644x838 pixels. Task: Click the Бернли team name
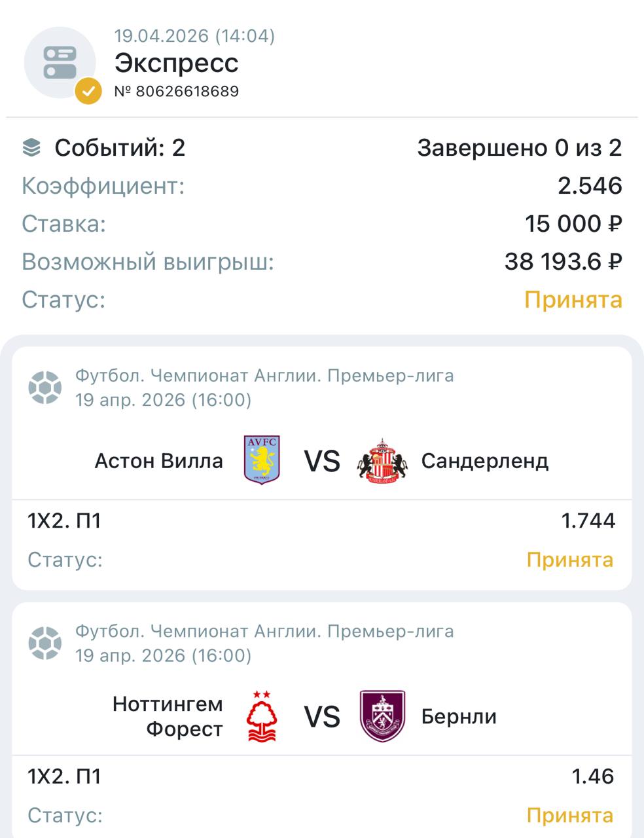point(459,716)
